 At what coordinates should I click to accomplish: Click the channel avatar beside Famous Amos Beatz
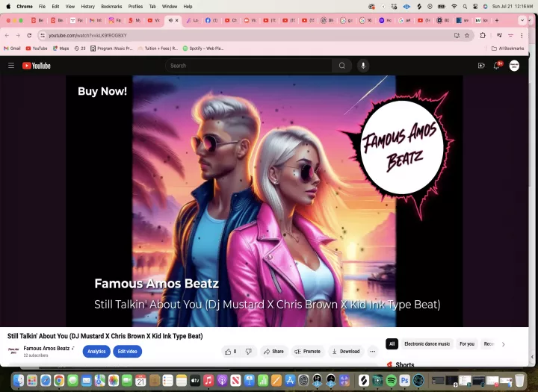13,351
